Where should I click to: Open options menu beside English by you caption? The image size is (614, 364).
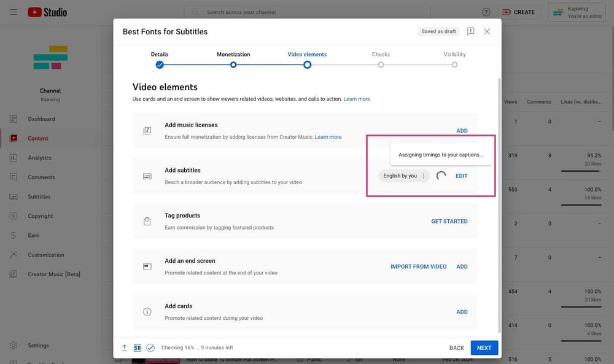(423, 176)
